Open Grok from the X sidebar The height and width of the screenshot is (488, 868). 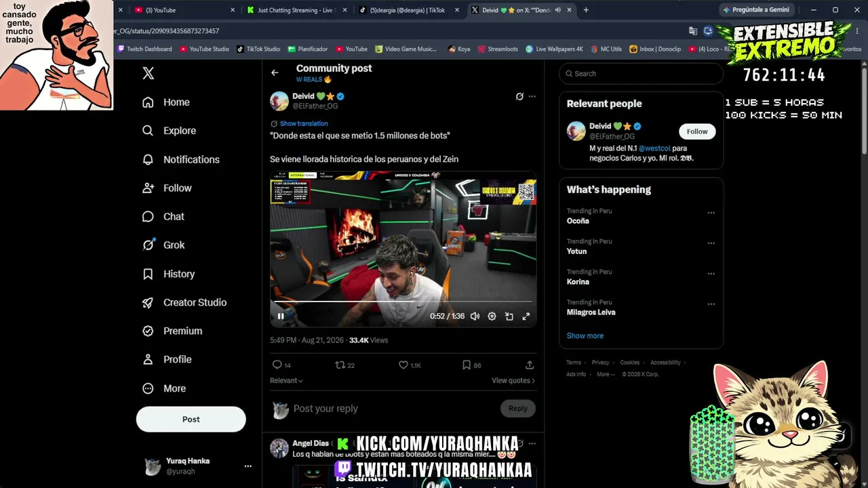[163, 245]
